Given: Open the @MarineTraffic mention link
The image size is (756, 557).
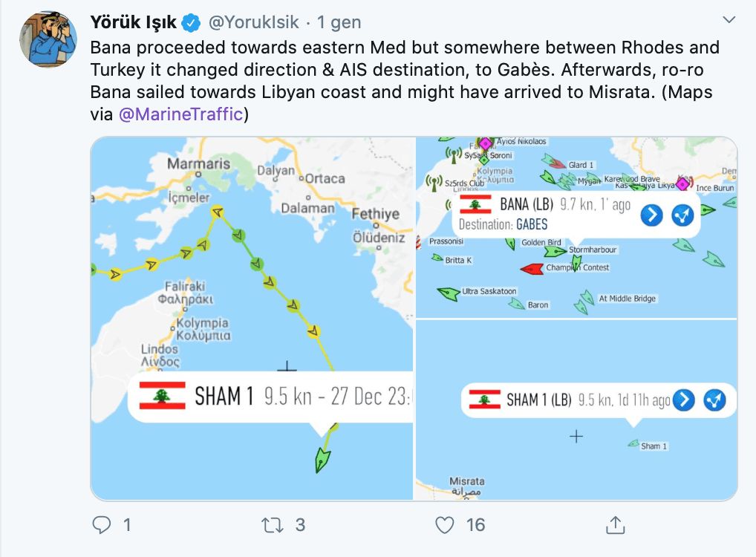Looking at the screenshot, I should [x=180, y=115].
